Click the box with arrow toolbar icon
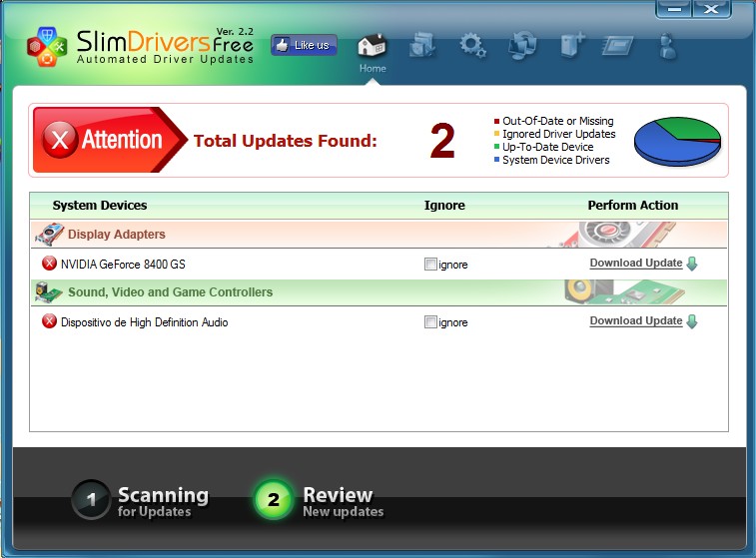This screenshot has width=756, height=558. (x=422, y=45)
